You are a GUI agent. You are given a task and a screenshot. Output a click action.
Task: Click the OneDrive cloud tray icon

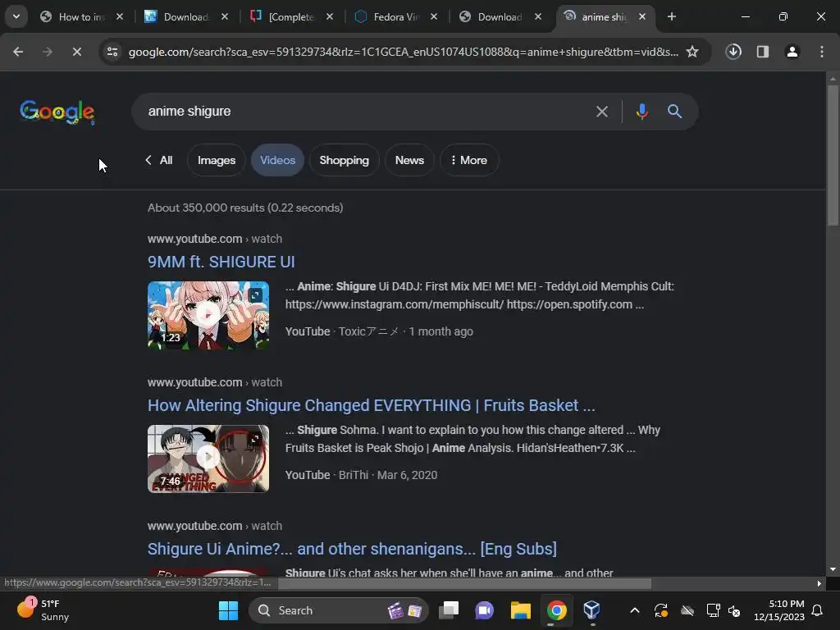tap(687, 610)
